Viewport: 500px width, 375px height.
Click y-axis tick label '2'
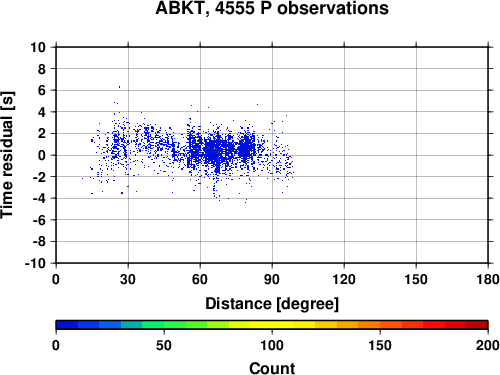[42, 134]
